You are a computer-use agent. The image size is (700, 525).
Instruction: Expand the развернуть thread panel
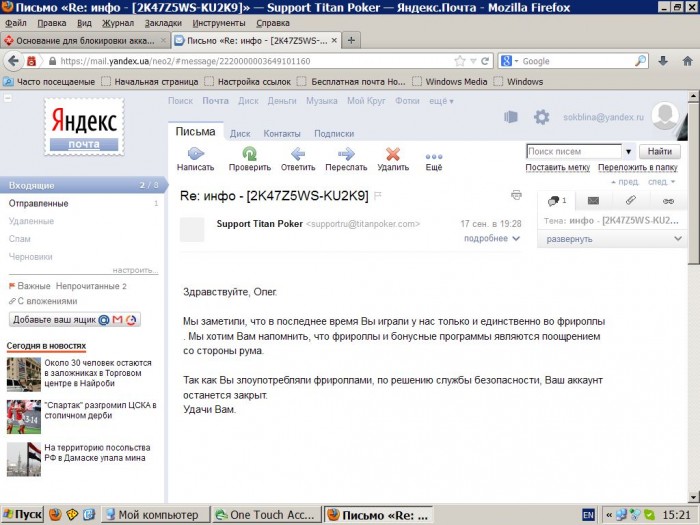click(x=612, y=239)
